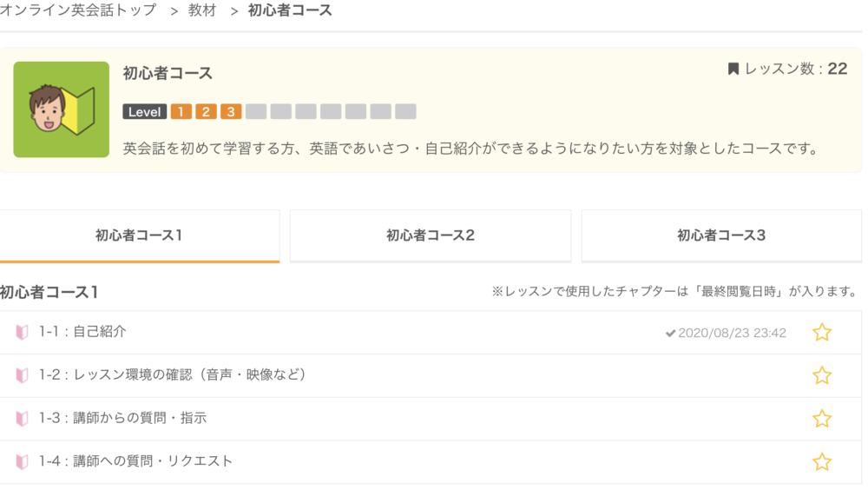The image size is (868, 490).
Task: Click the pink book icon for 1-1
Action: pos(23,332)
